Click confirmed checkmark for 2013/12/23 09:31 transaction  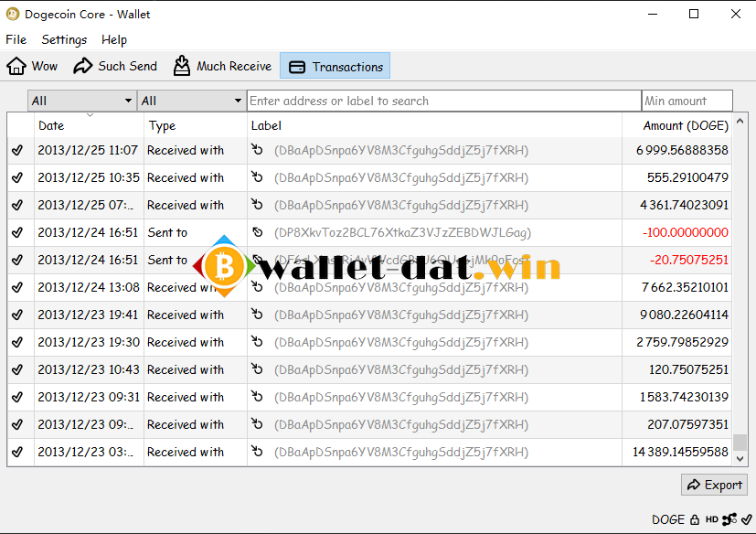(17, 398)
